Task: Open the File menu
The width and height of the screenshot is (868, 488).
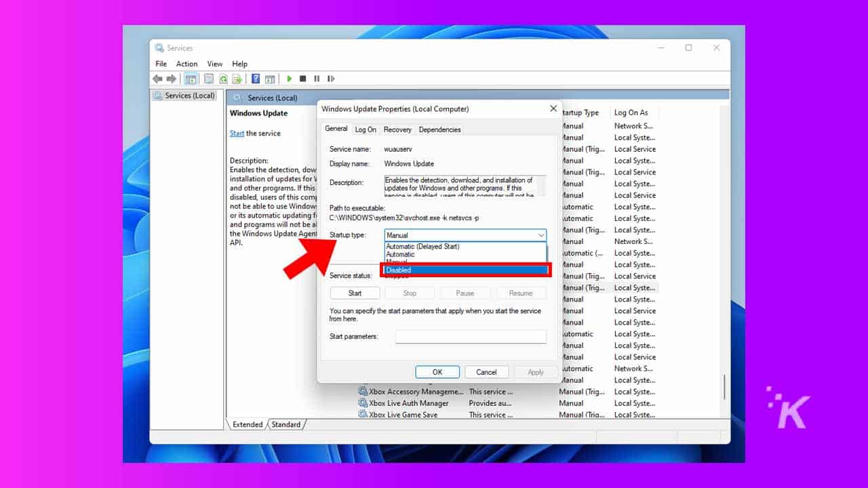Action: pyautogui.click(x=161, y=64)
